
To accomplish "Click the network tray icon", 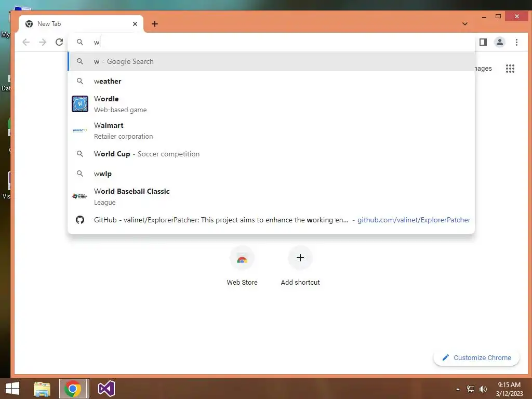I will click(x=471, y=389).
